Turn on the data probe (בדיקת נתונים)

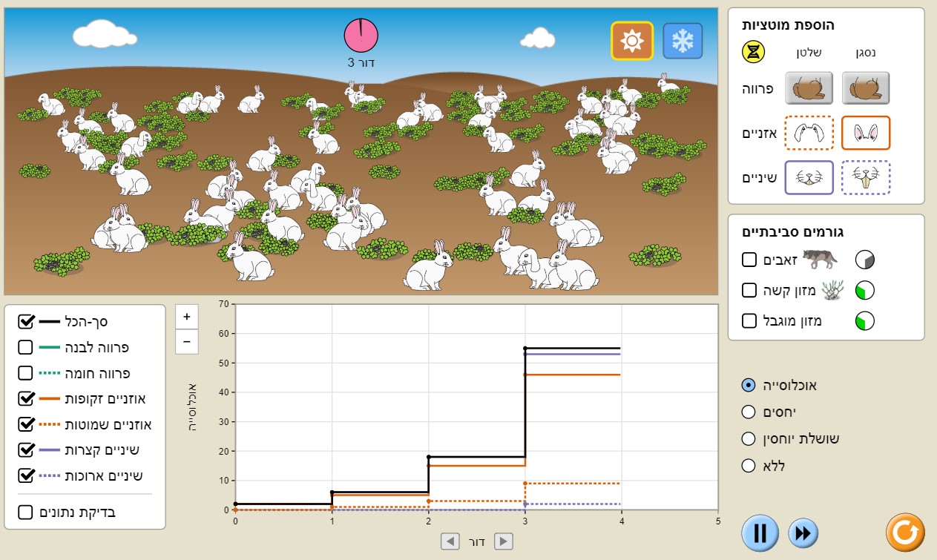point(25,512)
